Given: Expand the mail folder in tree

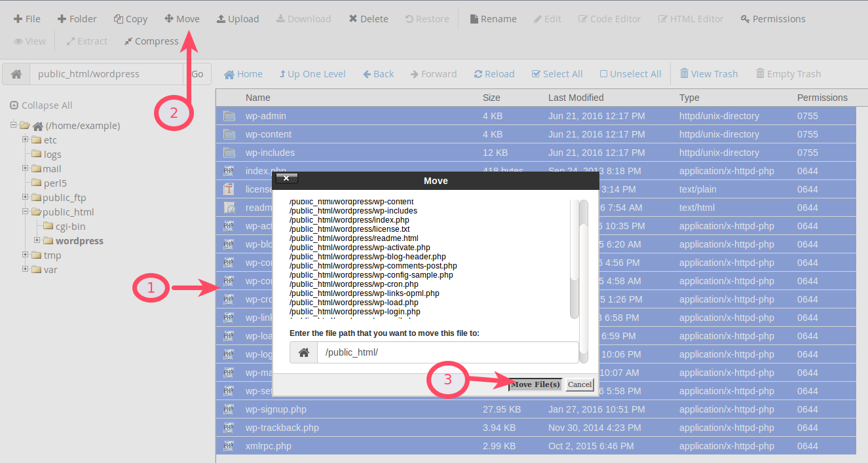Looking at the screenshot, I should (25, 168).
